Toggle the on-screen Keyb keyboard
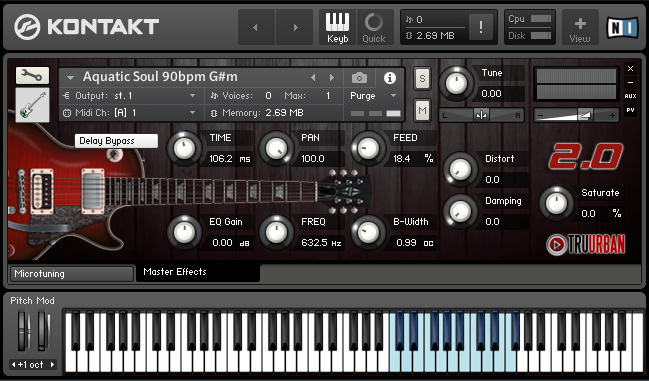This screenshot has width=649, height=381. (337, 27)
